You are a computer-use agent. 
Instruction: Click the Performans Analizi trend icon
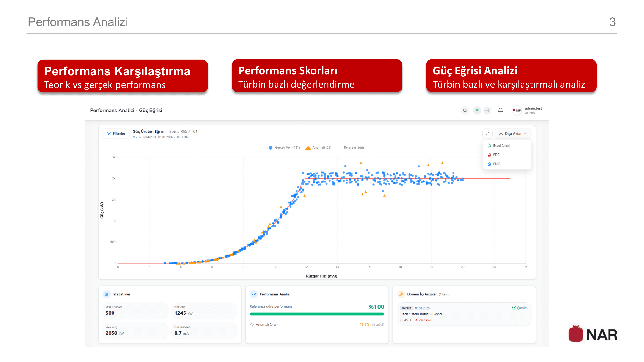coord(254,294)
